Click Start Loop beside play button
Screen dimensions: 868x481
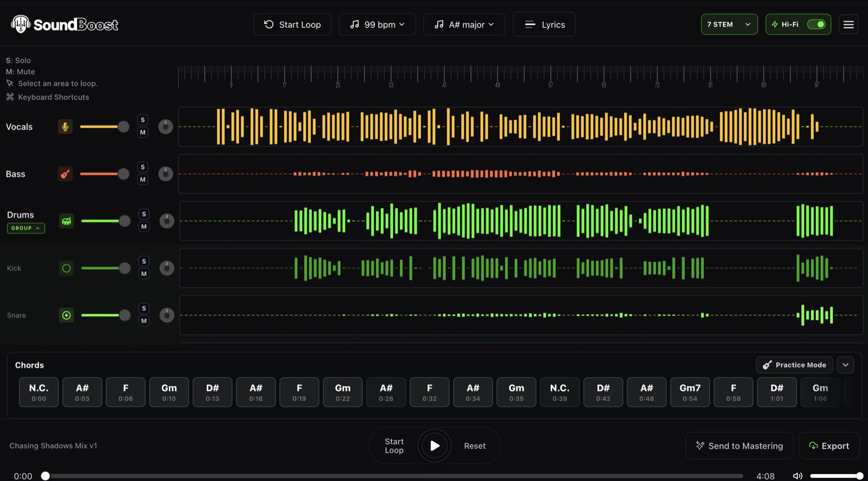tap(394, 446)
